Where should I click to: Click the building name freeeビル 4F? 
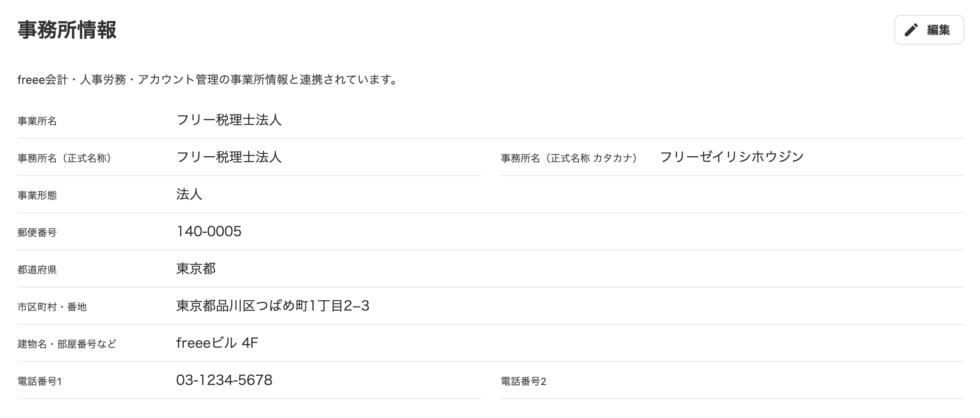point(217,343)
